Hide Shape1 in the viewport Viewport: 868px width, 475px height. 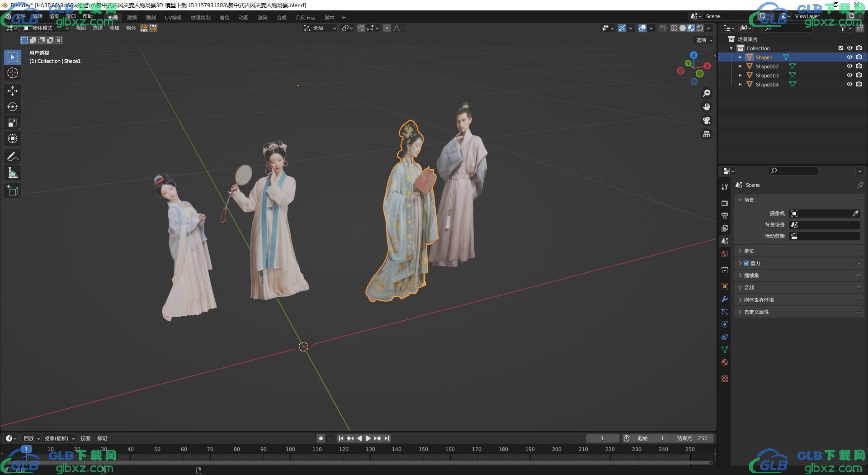click(x=849, y=57)
